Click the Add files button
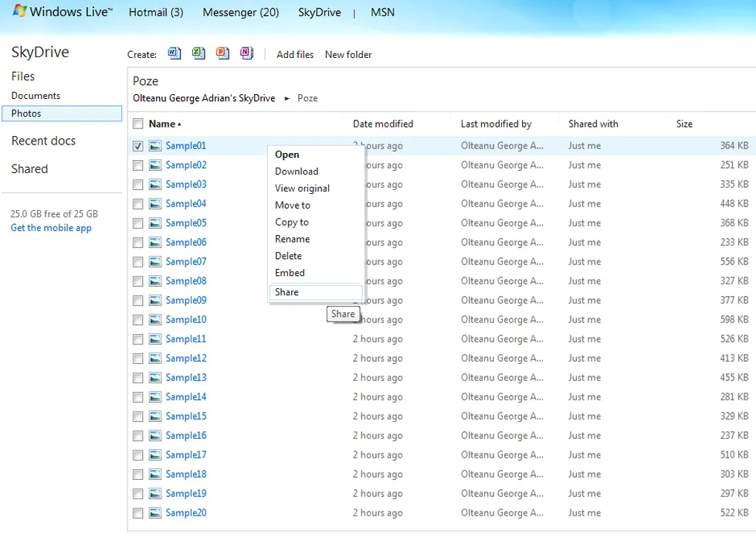This screenshot has width=756, height=541. [x=295, y=54]
